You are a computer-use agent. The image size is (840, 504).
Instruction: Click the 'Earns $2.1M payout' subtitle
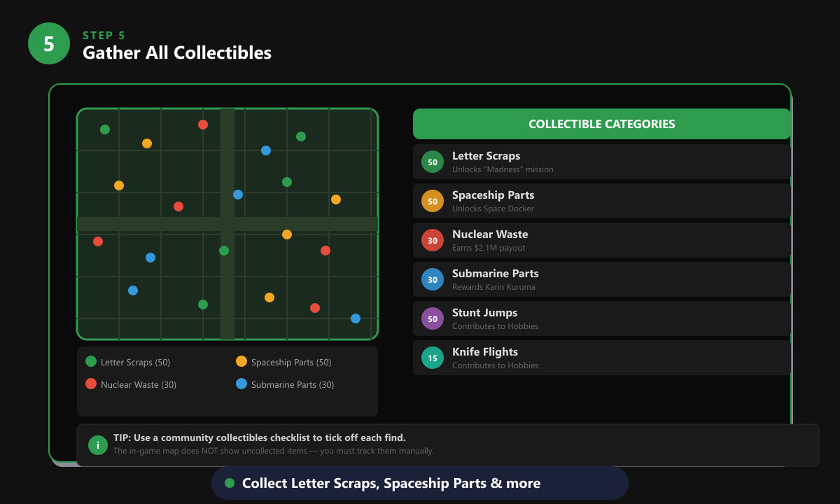click(x=489, y=248)
